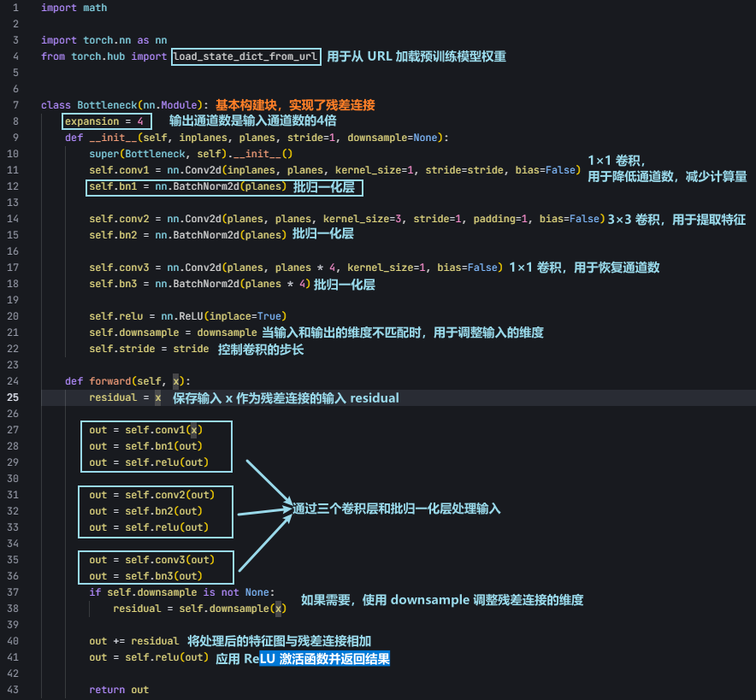This screenshot has width=756, height=700.
Task: Click the 'class Bottleneck(nn.Module):' declaration
Action: [124, 105]
